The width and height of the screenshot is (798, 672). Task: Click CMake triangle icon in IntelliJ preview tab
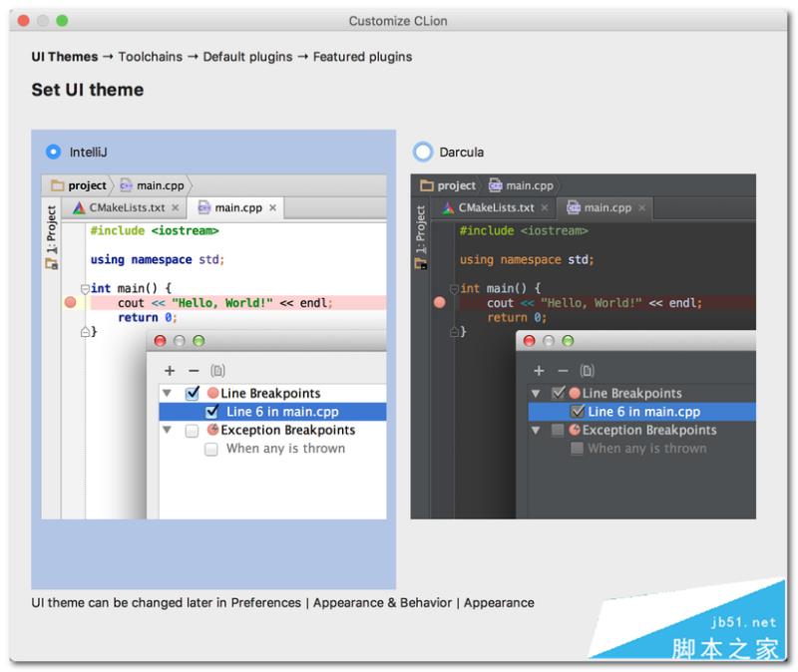79,207
